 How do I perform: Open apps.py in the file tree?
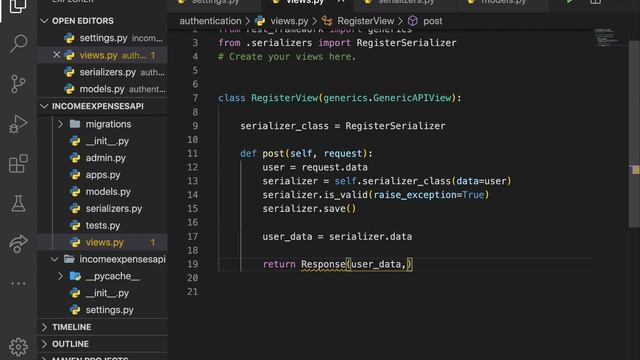pos(102,175)
